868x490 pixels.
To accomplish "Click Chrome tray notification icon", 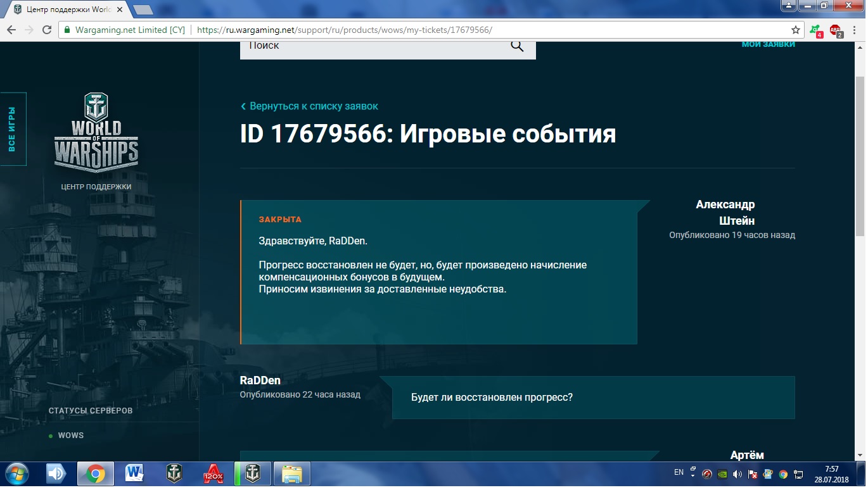I will (x=783, y=474).
